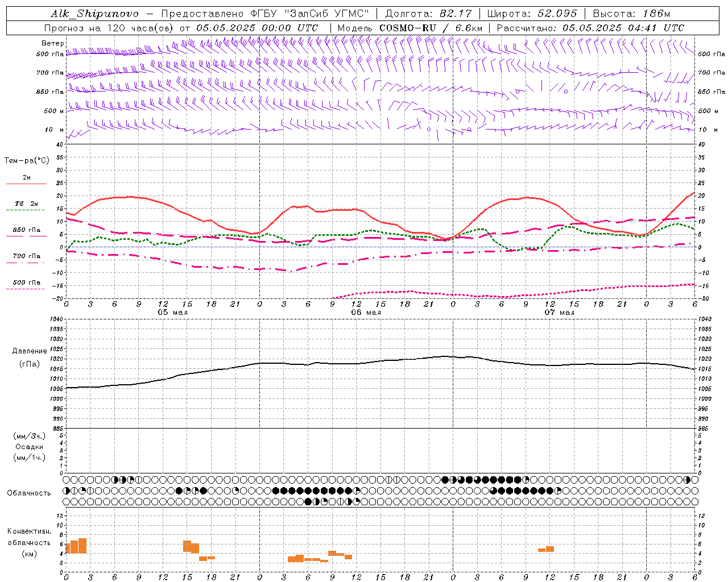728x582 pixels.
Task: Click the (гПа) unit label under Давление
Action: click(x=30, y=364)
